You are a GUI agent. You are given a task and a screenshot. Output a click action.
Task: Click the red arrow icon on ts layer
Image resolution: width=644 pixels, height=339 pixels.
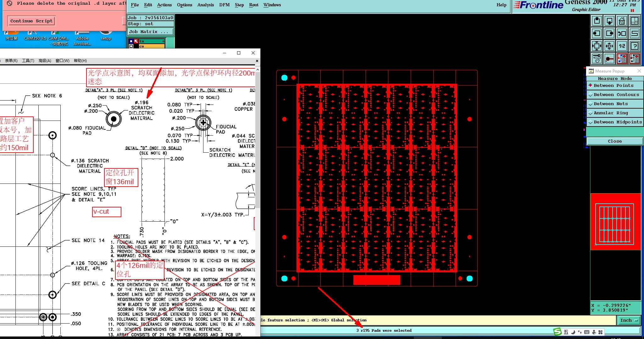136,41
